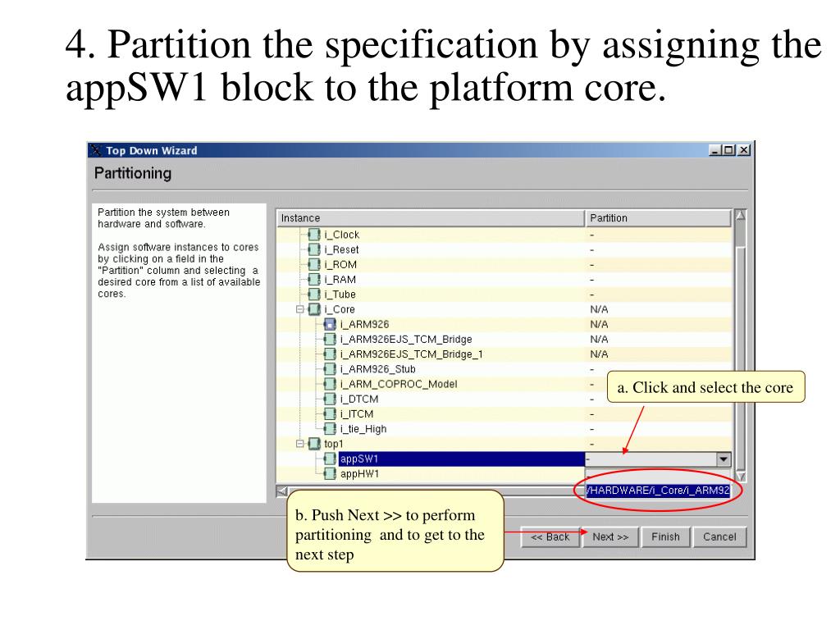Select the i_ARM926EJS_TCM_Bridge row label
The image size is (840, 630).
click(406, 340)
